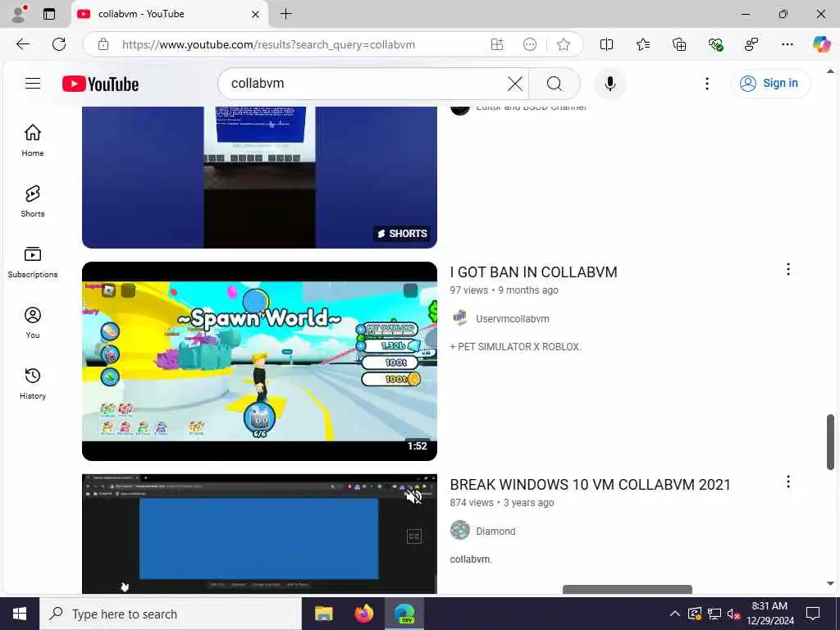Click the page scroll up arrow
This screenshot has width=840, height=630.
[x=830, y=71]
